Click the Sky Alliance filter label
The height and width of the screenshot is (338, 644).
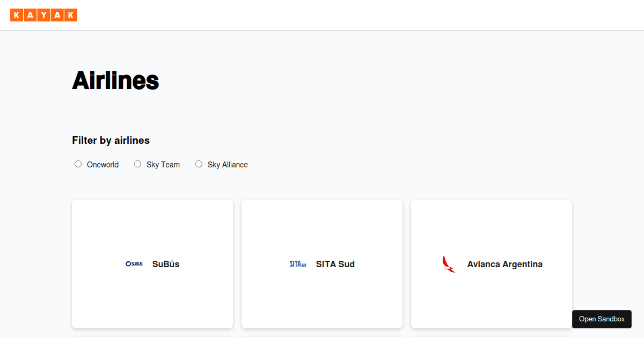pyautogui.click(x=228, y=165)
